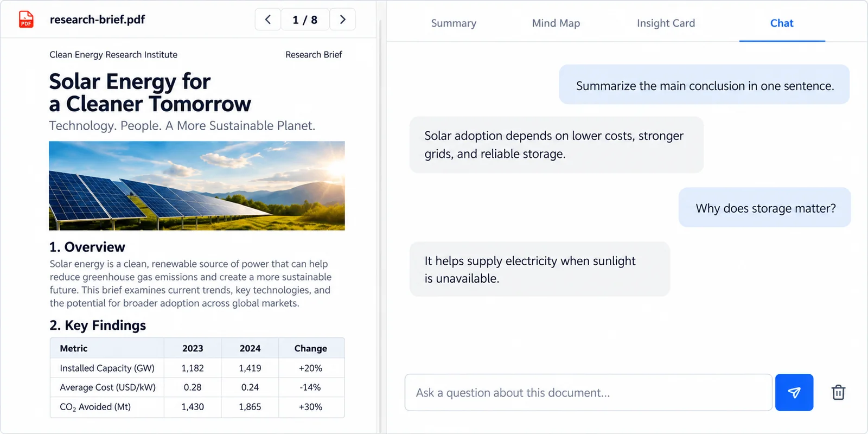Click the 'Research Brief' label
This screenshot has height=434, width=868.
tap(314, 54)
